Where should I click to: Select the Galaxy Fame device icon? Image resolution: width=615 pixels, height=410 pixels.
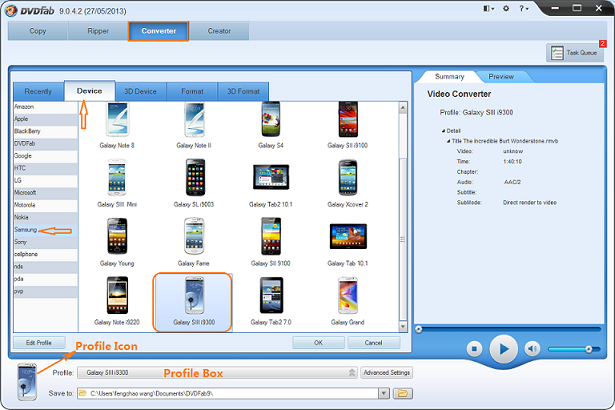[x=194, y=236]
